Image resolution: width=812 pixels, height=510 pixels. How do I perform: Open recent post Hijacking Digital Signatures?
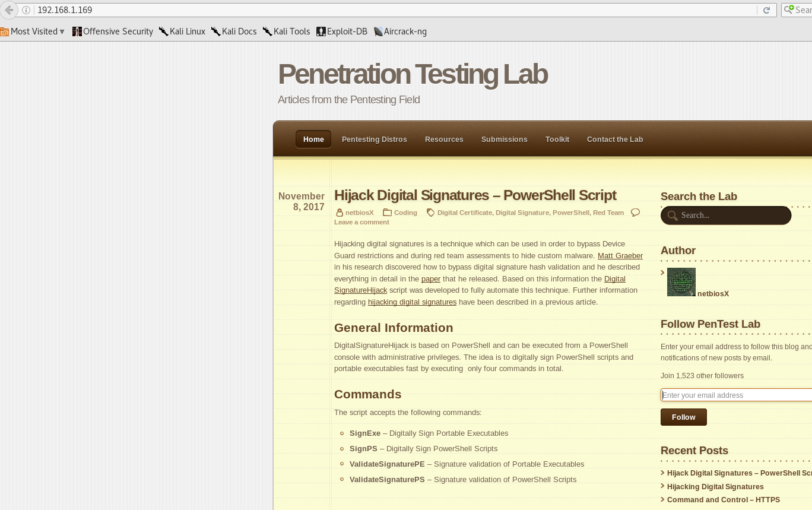[715, 487]
